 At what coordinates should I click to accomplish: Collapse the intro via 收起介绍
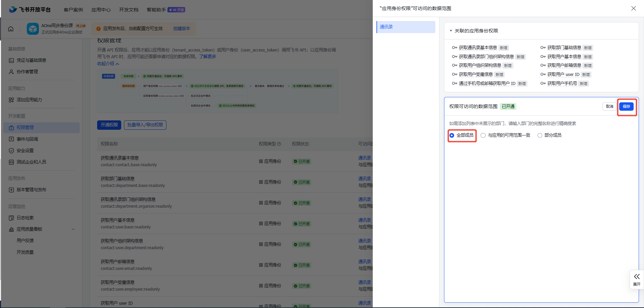pyautogui.click(x=108, y=64)
